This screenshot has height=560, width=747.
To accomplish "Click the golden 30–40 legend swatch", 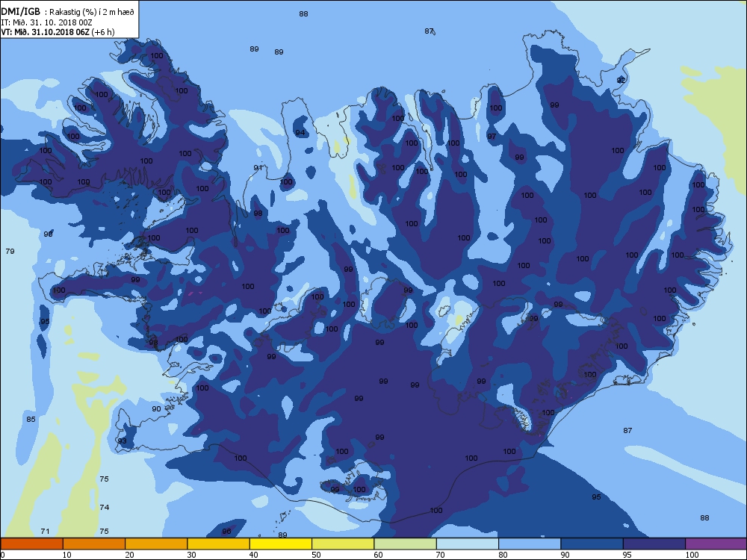I will tap(219, 544).
